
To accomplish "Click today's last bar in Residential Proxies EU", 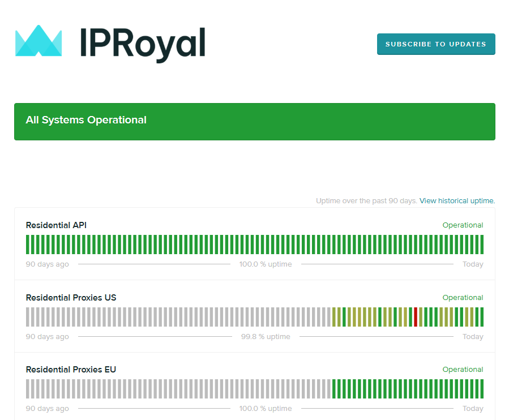I will click(482, 389).
